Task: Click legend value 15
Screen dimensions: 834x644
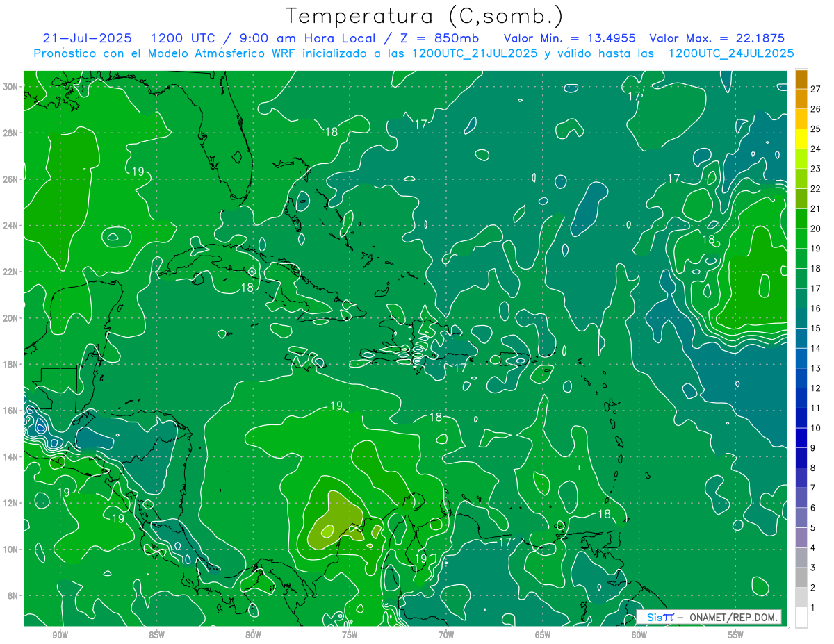Action: (816, 329)
